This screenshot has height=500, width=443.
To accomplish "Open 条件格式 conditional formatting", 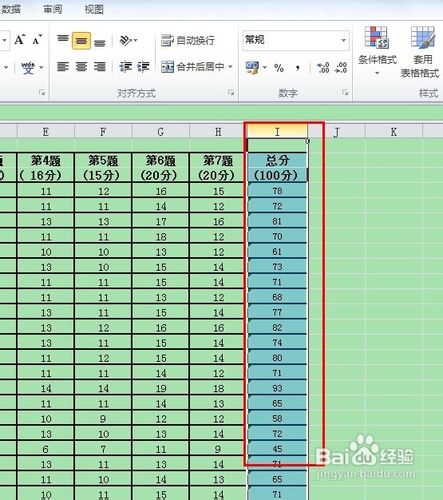I will pos(377,51).
